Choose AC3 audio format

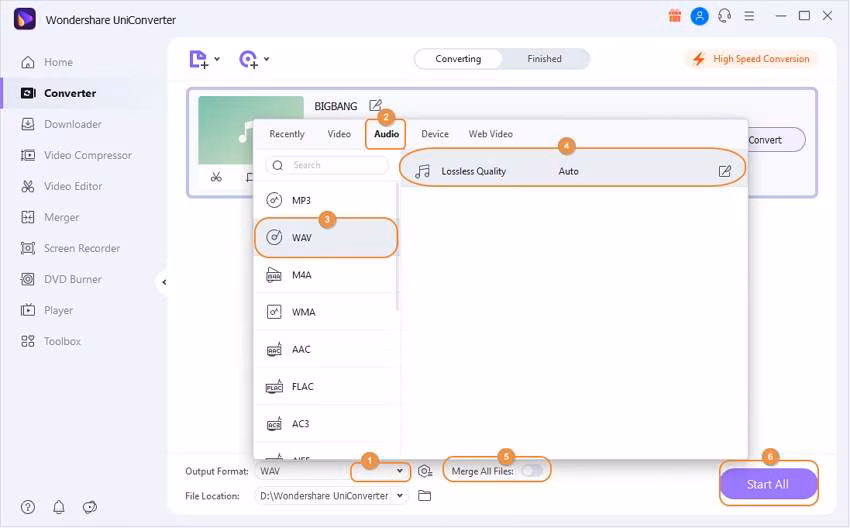point(326,424)
